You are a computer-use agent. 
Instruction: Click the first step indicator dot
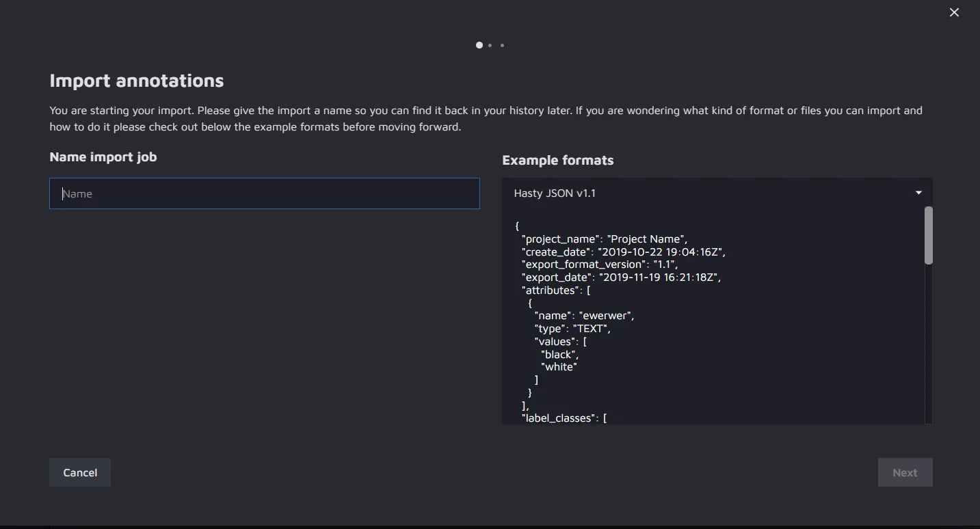[x=479, y=45]
